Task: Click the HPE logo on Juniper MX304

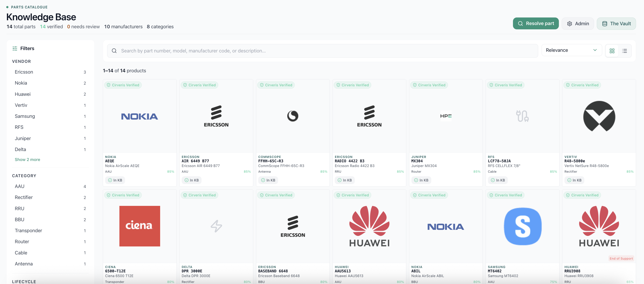Action: (446, 116)
